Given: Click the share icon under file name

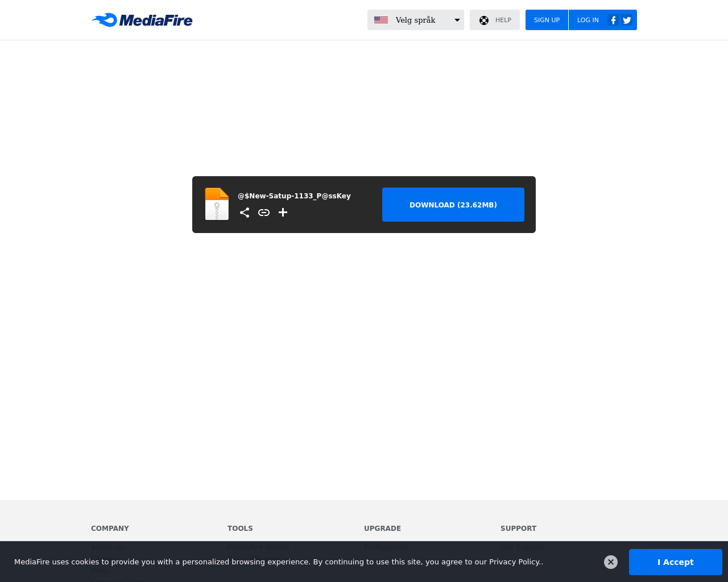Looking at the screenshot, I should tap(245, 213).
